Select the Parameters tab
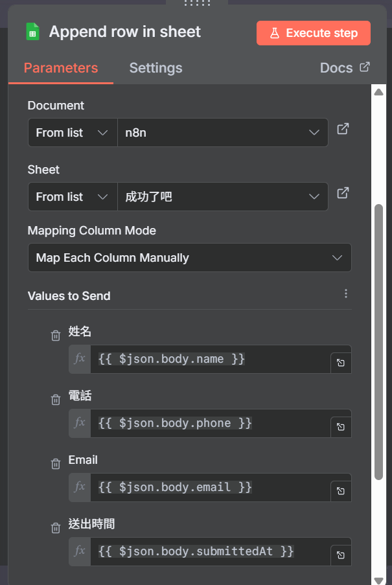 tap(61, 68)
